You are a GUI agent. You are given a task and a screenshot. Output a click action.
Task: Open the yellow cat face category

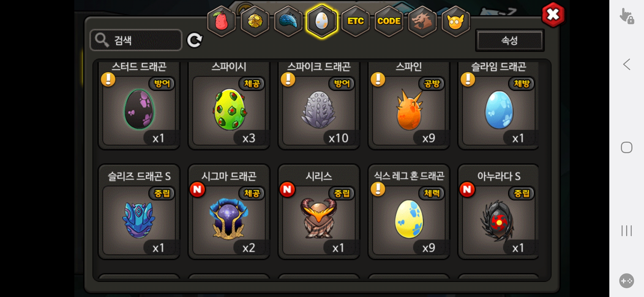456,21
